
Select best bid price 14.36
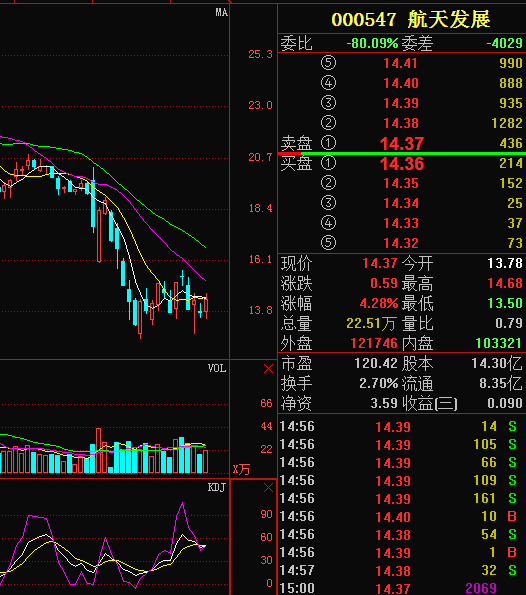coord(402,164)
